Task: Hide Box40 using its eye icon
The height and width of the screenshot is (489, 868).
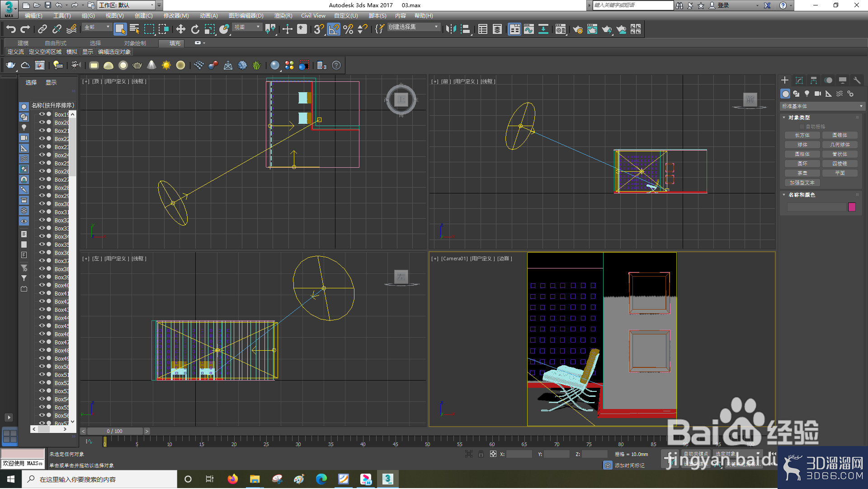Action: pos(42,285)
